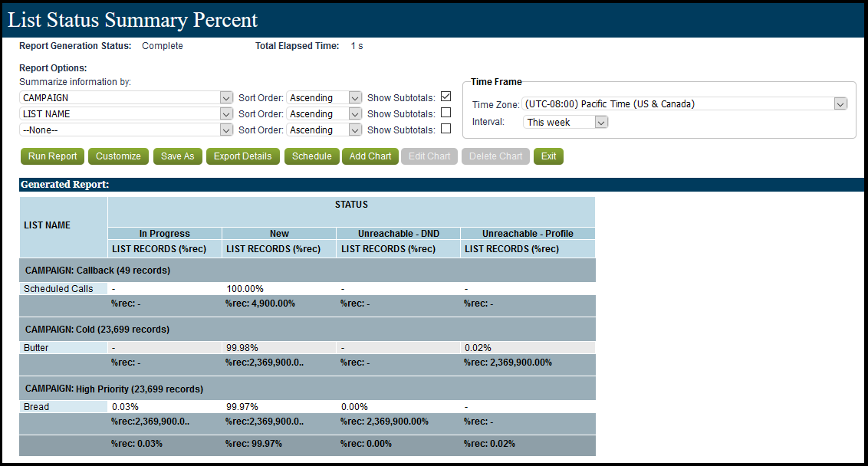Screen dimensions: 868x466
Task: Click Save As button
Action: pyautogui.click(x=178, y=156)
